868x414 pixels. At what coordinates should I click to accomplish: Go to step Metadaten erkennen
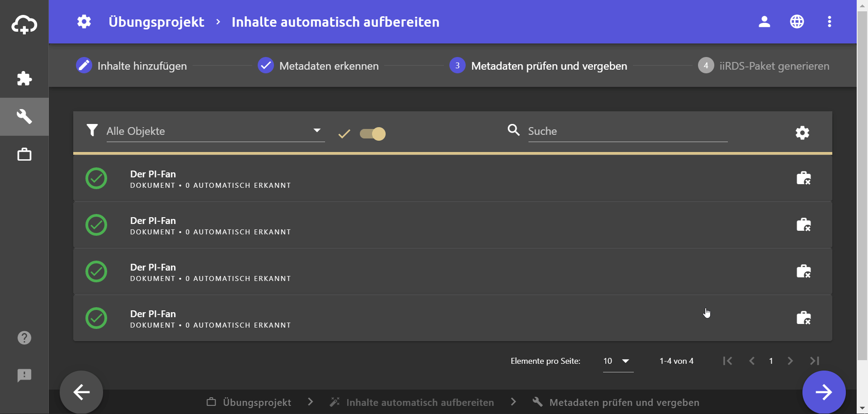tap(318, 66)
